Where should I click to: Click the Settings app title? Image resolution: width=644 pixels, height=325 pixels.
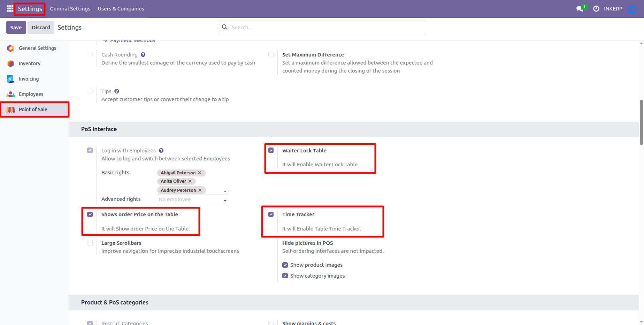pos(30,9)
